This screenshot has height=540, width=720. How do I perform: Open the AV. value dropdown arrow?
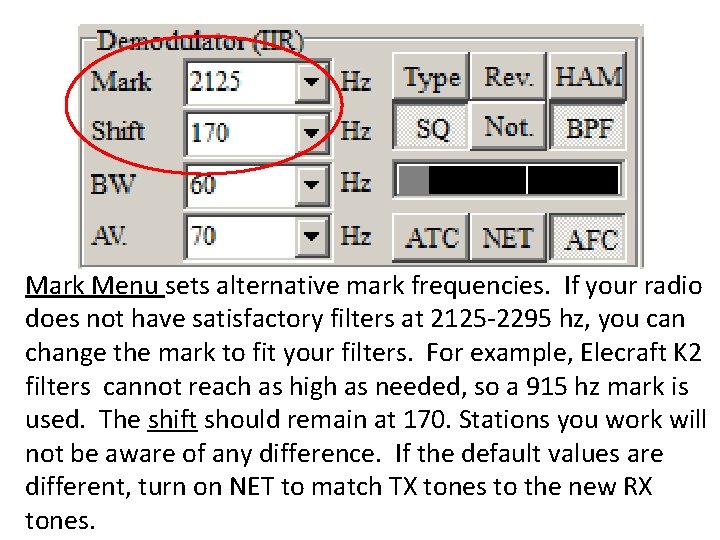tap(312, 236)
